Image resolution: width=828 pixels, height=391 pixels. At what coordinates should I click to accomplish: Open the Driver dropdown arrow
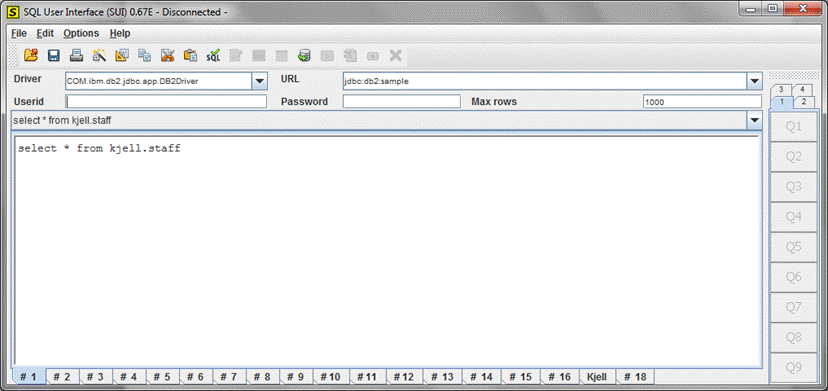(x=259, y=81)
